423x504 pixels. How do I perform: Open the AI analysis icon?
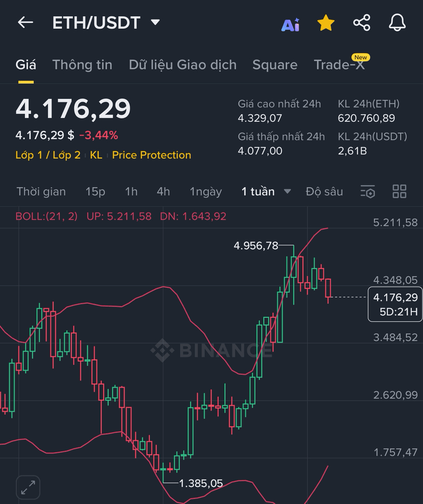coord(290,24)
